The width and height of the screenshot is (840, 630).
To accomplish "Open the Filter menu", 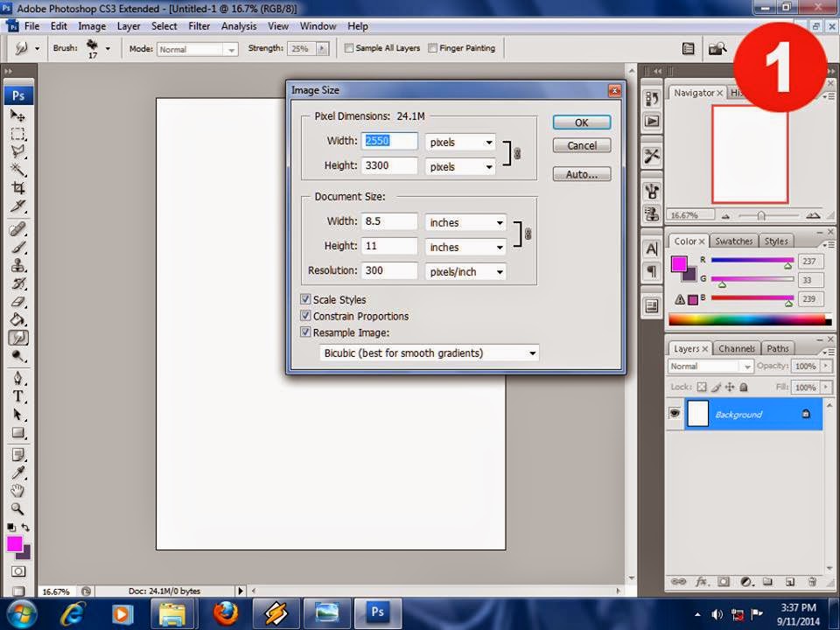I will (x=199, y=26).
